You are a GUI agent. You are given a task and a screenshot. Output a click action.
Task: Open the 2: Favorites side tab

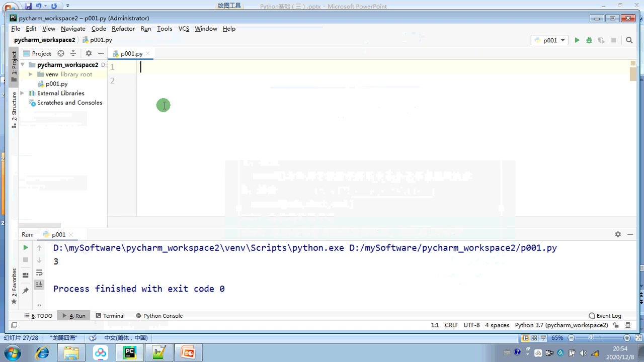coord(14,286)
